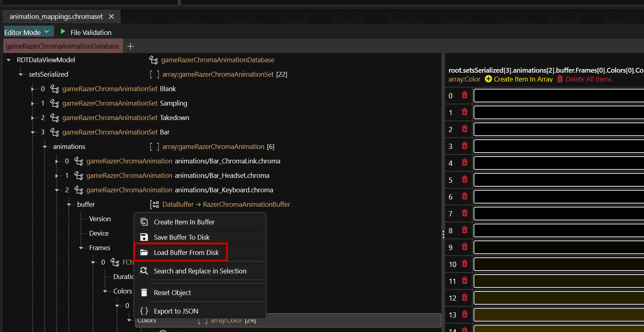The height and width of the screenshot is (332, 644).
Task: Click the yellow plus Create Item In Array icon
Action: coord(488,79)
